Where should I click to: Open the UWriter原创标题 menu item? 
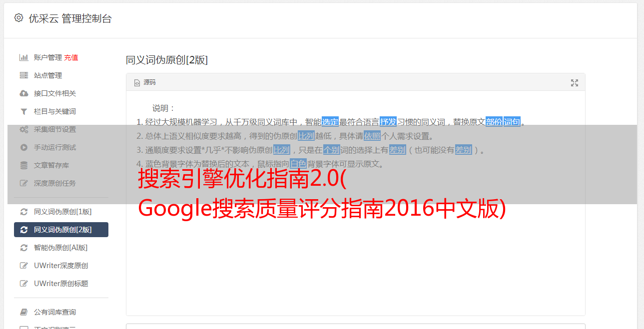61,284
